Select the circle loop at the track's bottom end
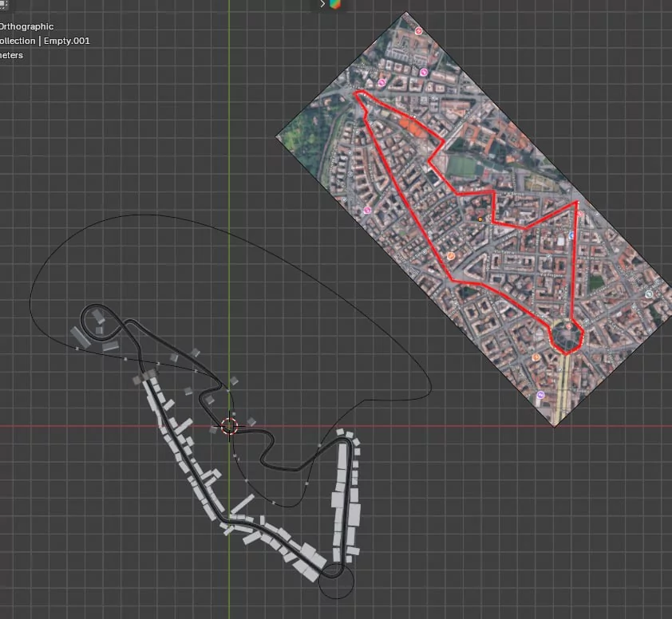The image size is (672, 619). point(335,584)
